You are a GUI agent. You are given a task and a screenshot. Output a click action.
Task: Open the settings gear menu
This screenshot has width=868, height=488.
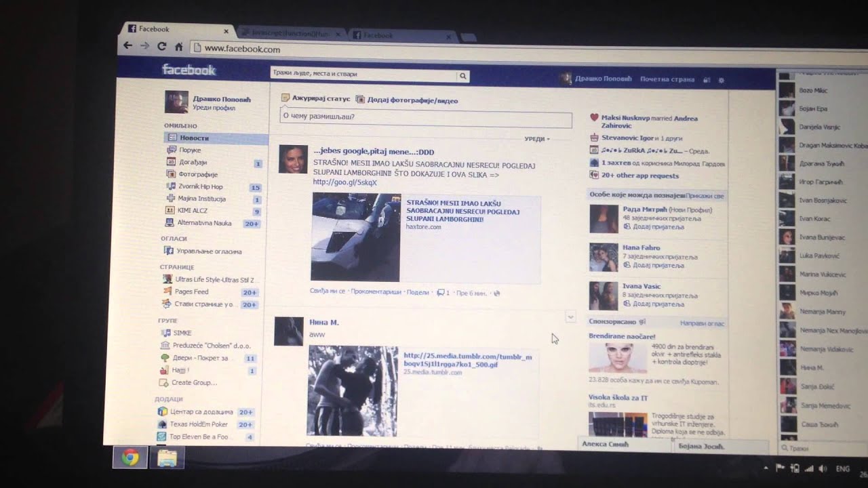tap(721, 80)
